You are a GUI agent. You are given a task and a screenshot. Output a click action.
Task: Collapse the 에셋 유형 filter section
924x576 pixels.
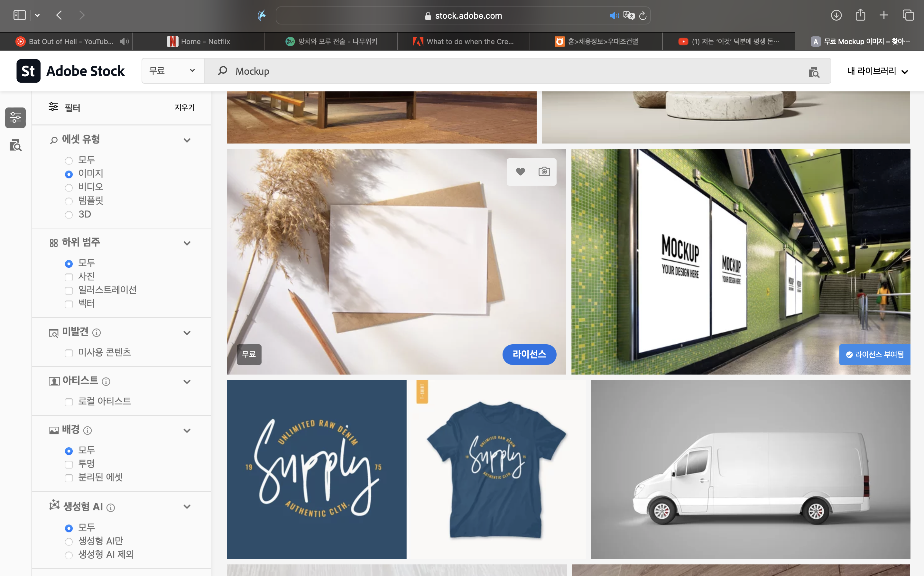[187, 140]
